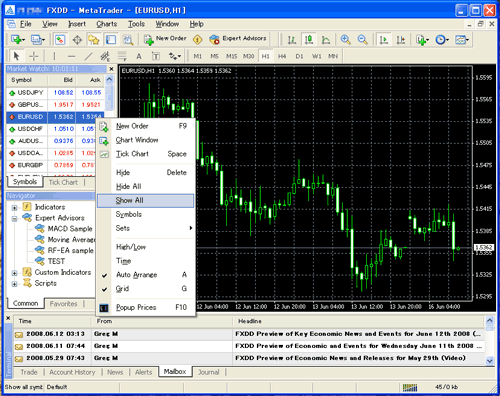
Task: Switch to Favorites tab in Navigator
Action: pos(63,304)
